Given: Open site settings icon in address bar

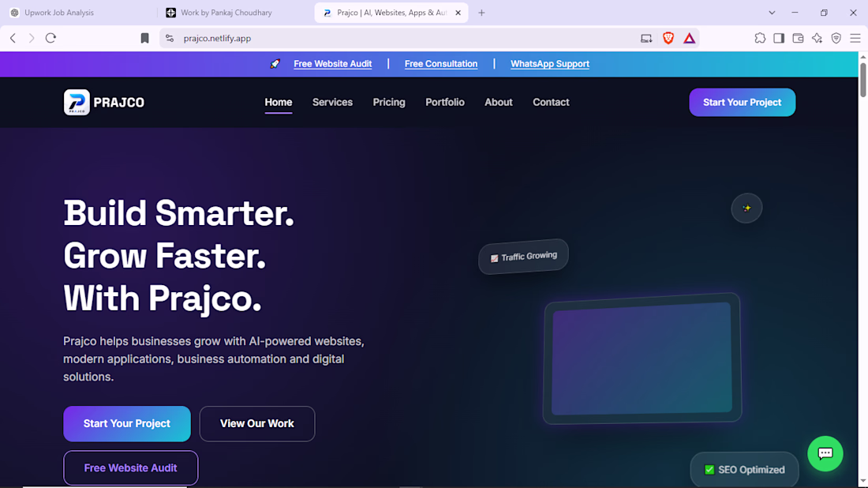Looking at the screenshot, I should (x=170, y=38).
